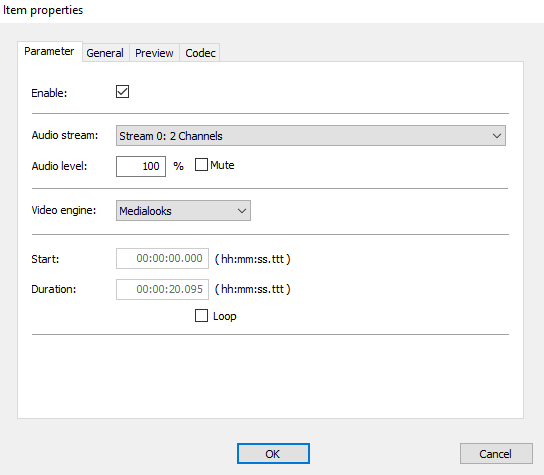Select the Parameter tab
Image resolution: width=544 pixels, height=475 pixels.
click(x=49, y=51)
